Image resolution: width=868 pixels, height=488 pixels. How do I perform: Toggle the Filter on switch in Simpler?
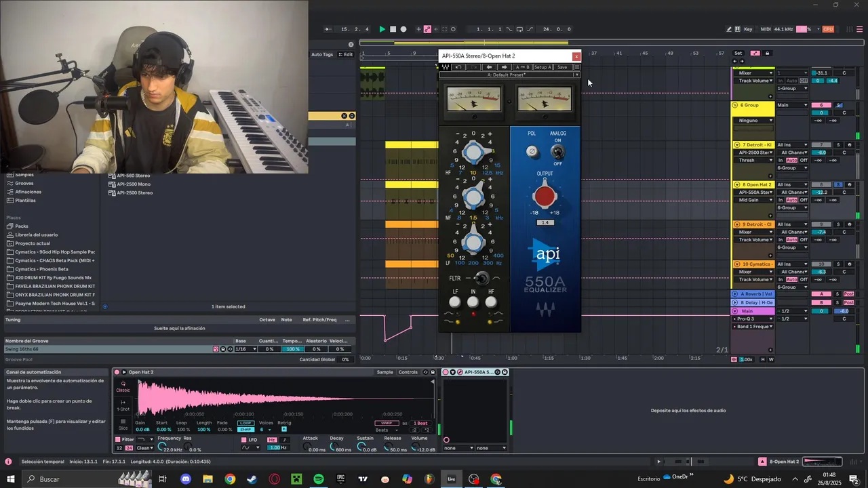[x=118, y=439]
